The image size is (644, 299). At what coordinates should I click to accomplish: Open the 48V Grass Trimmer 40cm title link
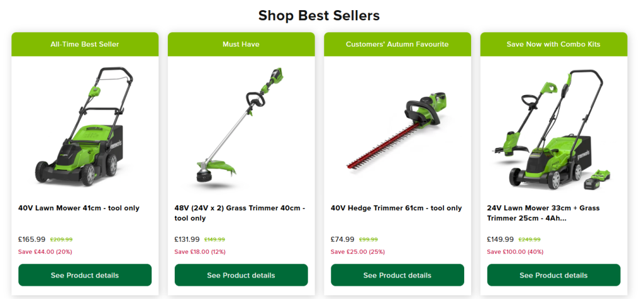[x=240, y=213]
